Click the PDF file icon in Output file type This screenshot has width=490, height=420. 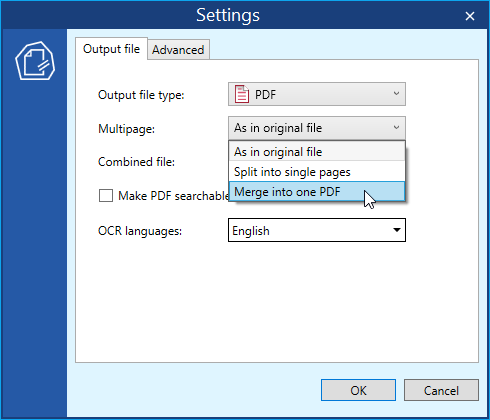(x=242, y=94)
